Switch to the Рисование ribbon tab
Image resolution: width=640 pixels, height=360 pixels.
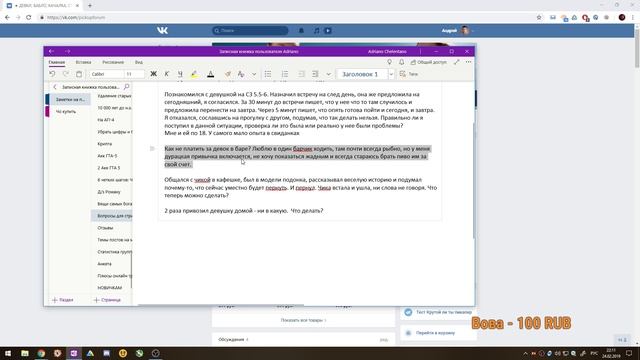[x=113, y=62]
